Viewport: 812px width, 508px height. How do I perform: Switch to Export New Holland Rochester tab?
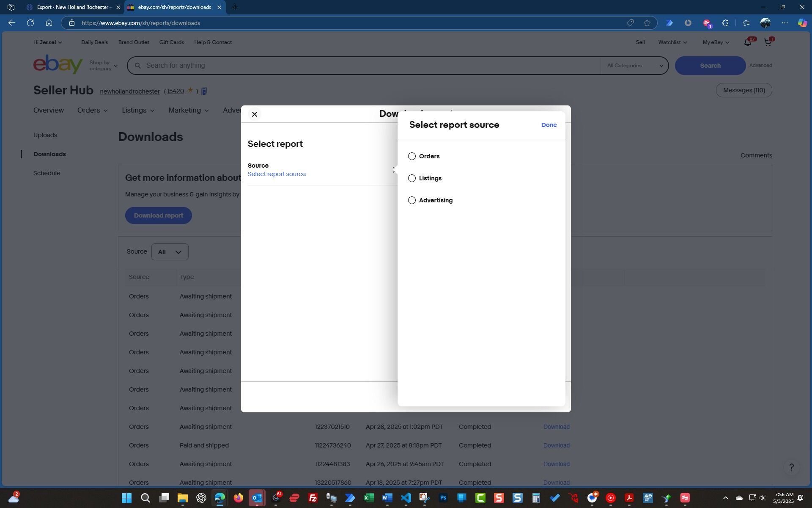(x=73, y=7)
